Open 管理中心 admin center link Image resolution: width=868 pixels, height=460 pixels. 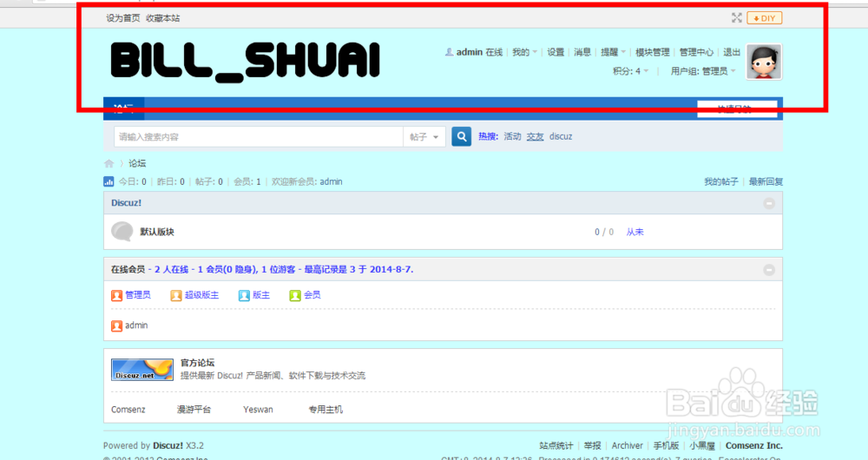(696, 52)
